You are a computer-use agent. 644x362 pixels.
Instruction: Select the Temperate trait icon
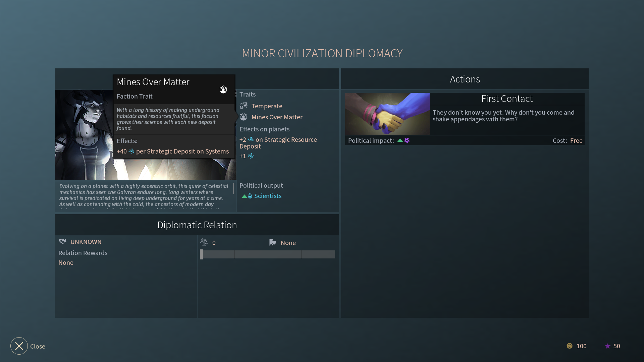[244, 106]
